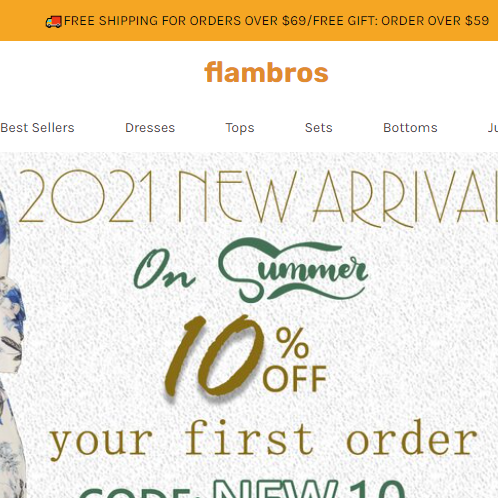Viewport: 498px width, 498px height.
Task: Click the NEW10 promo code text
Action: point(309,488)
